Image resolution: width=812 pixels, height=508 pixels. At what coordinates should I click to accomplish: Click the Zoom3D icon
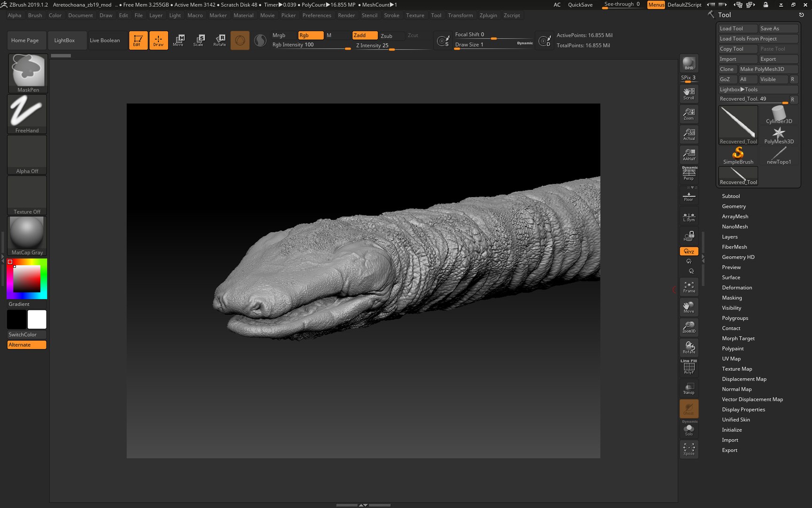coord(689,327)
